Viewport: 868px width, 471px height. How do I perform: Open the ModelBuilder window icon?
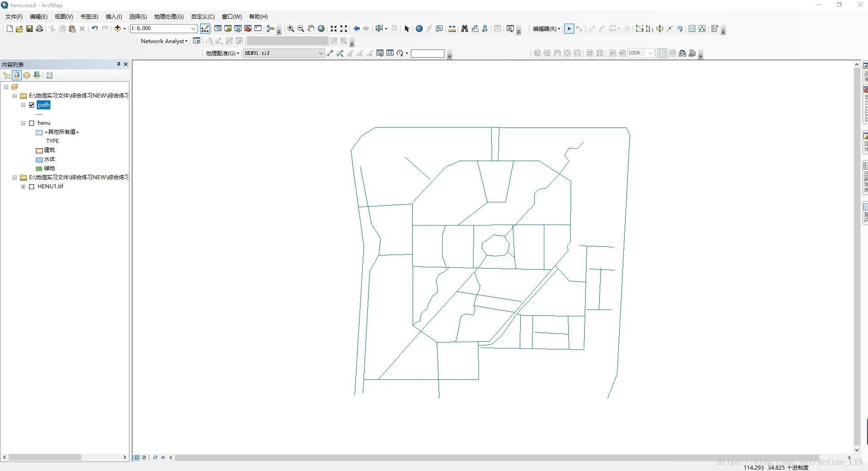coord(271,29)
